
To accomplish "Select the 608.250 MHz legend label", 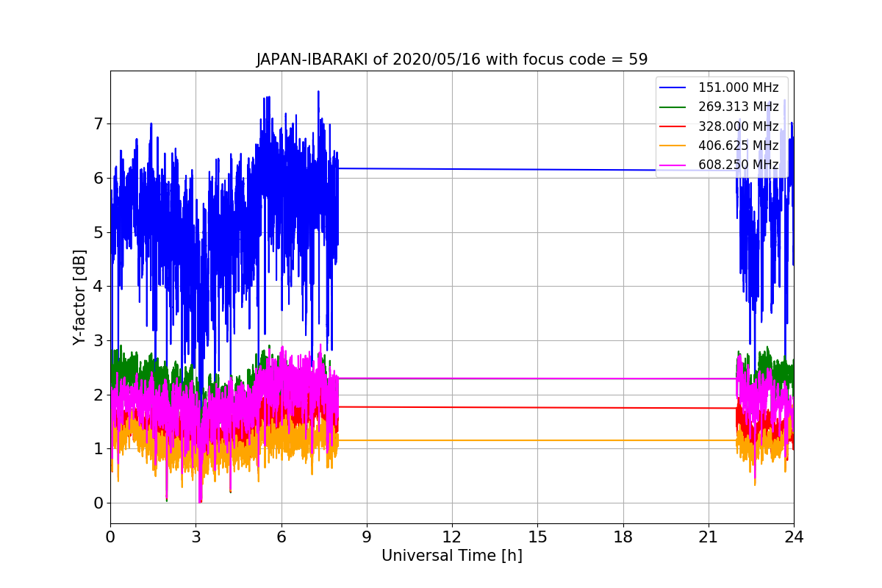I will tap(738, 165).
